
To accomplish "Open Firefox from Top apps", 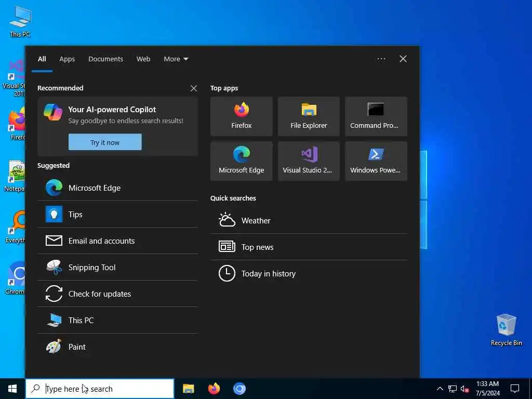I will click(241, 116).
